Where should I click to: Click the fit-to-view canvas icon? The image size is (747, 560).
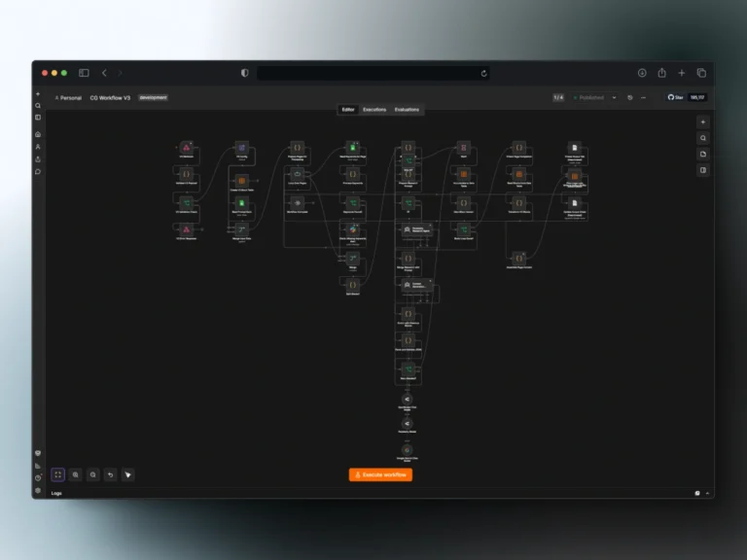[58, 474]
